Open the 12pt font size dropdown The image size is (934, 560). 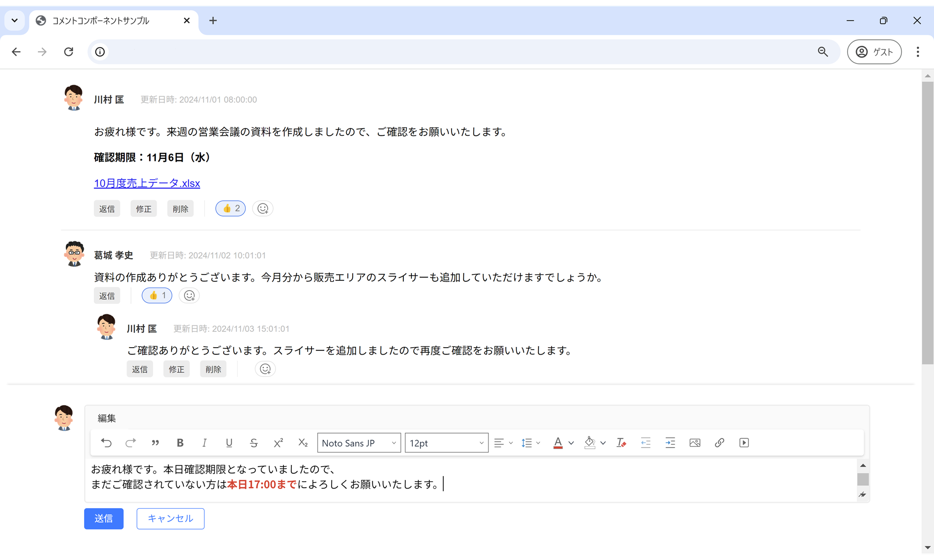click(446, 443)
